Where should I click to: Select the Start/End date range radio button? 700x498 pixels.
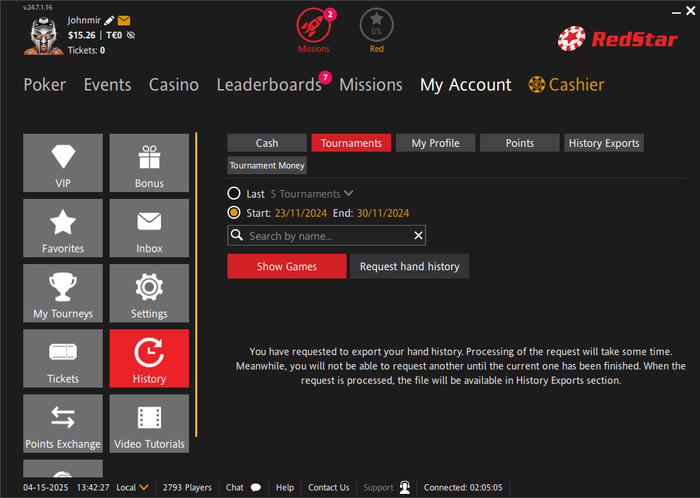tap(233, 212)
